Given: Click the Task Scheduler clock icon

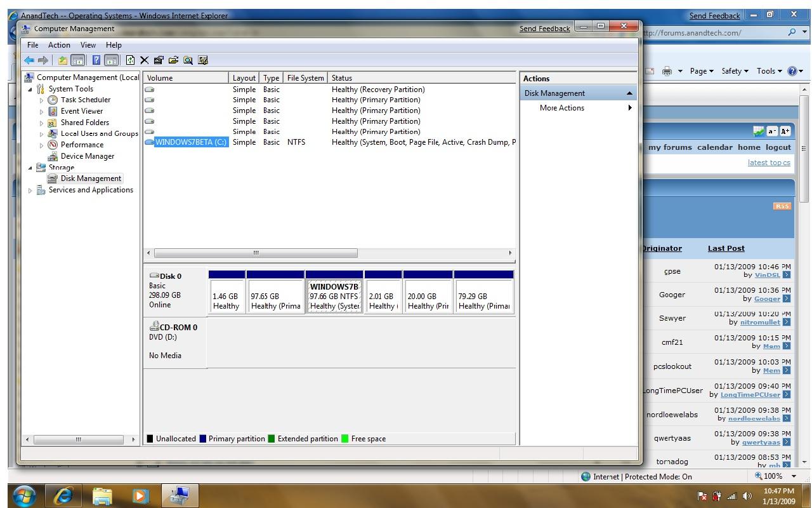Looking at the screenshot, I should [x=53, y=100].
